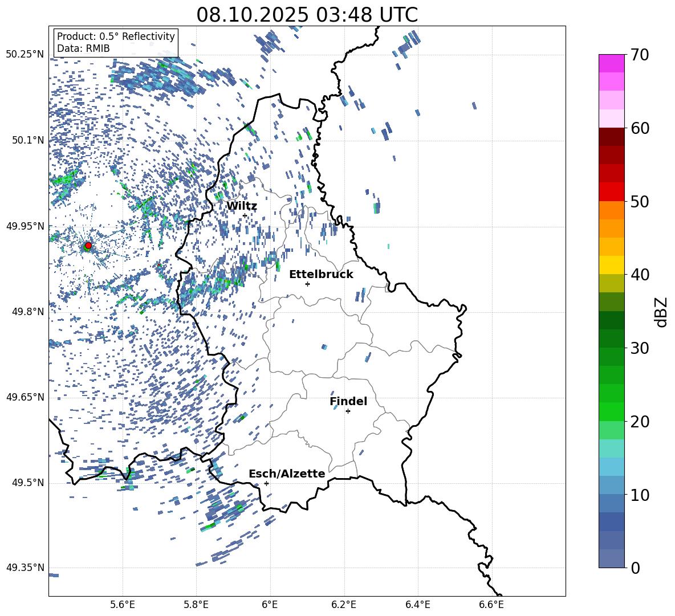This screenshot has width=675, height=616.
Task: Click the Data: RMIB text
Action: tap(83, 48)
